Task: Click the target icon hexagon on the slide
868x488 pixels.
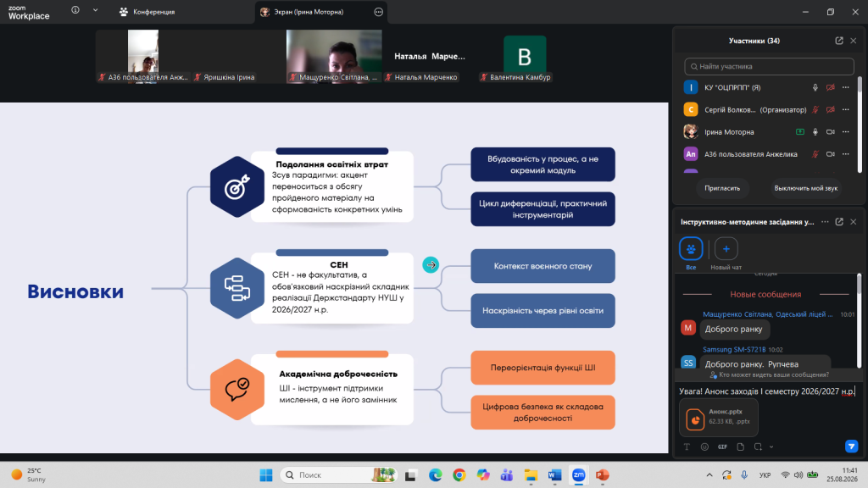Action: [x=237, y=187]
